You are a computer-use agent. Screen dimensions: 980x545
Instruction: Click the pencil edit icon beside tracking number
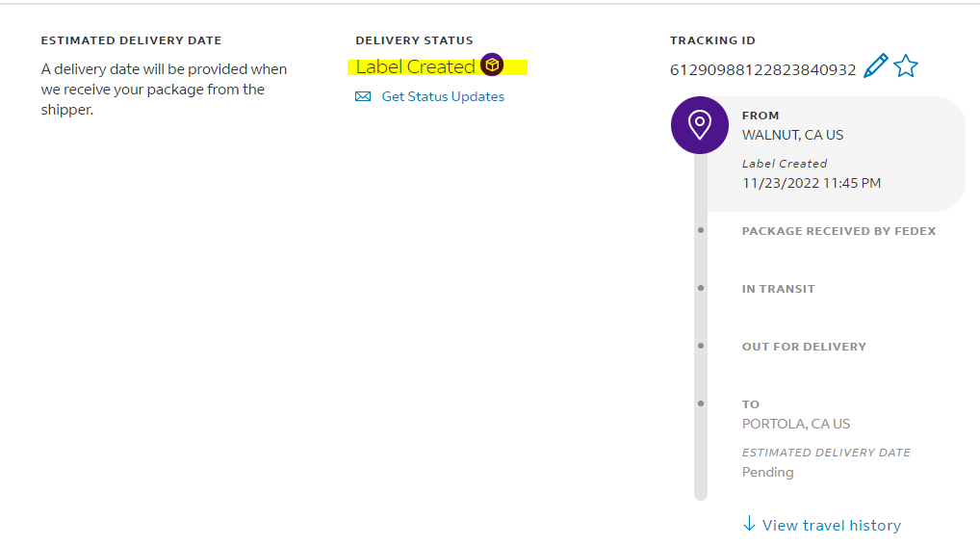875,66
